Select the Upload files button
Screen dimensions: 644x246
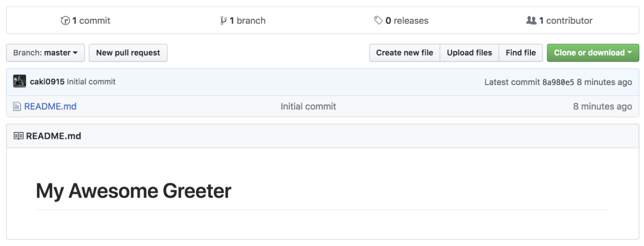tap(469, 53)
